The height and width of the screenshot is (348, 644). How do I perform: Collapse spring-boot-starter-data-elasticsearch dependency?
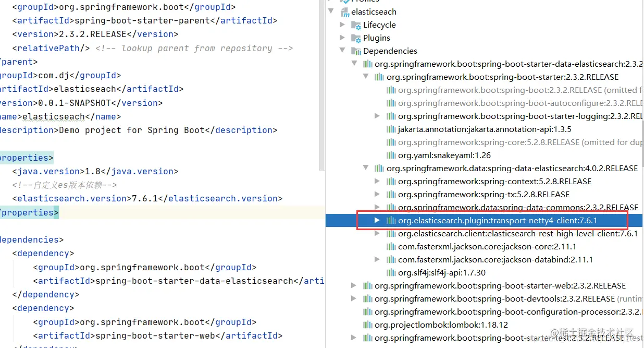[x=354, y=64]
